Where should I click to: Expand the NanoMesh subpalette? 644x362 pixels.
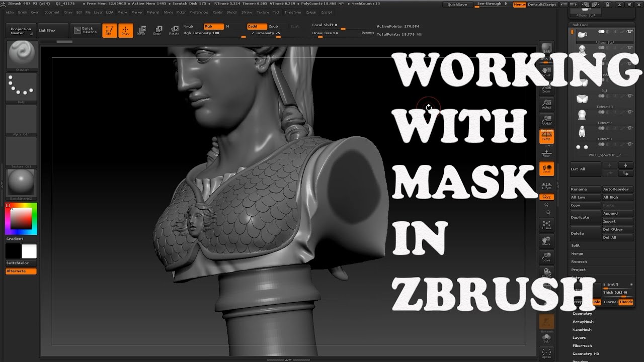coord(582,330)
